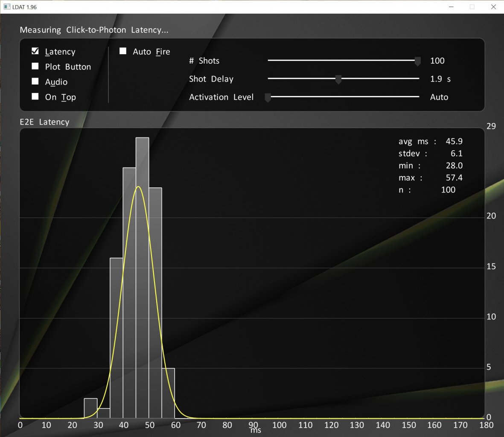The width and height of the screenshot is (504, 437).
Task: Minimize the LDAT window
Action: 451,7
